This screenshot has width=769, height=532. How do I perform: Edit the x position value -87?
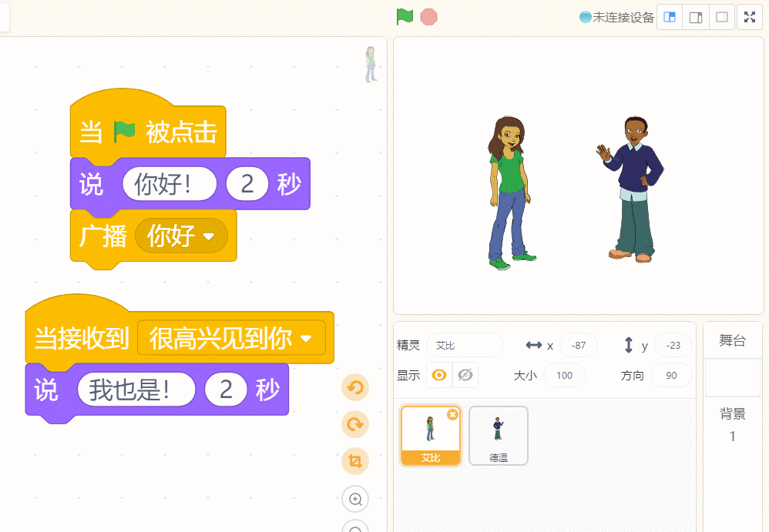click(x=579, y=346)
